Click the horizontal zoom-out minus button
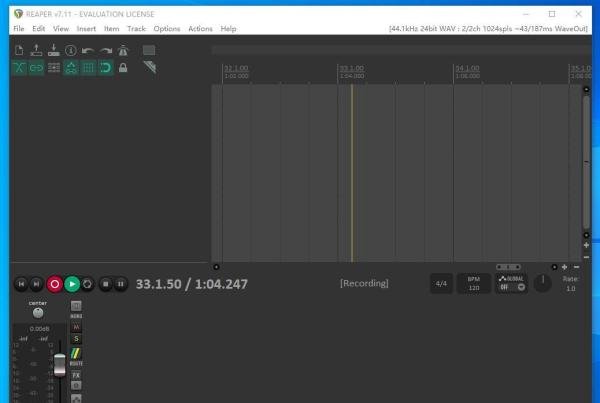The height and width of the screenshot is (403, 600). pyautogui.click(x=576, y=267)
